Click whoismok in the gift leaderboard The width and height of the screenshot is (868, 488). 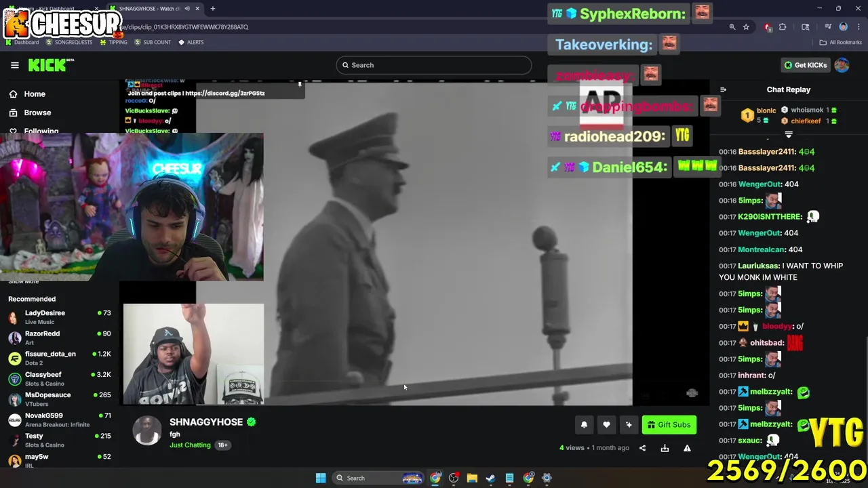807,110
